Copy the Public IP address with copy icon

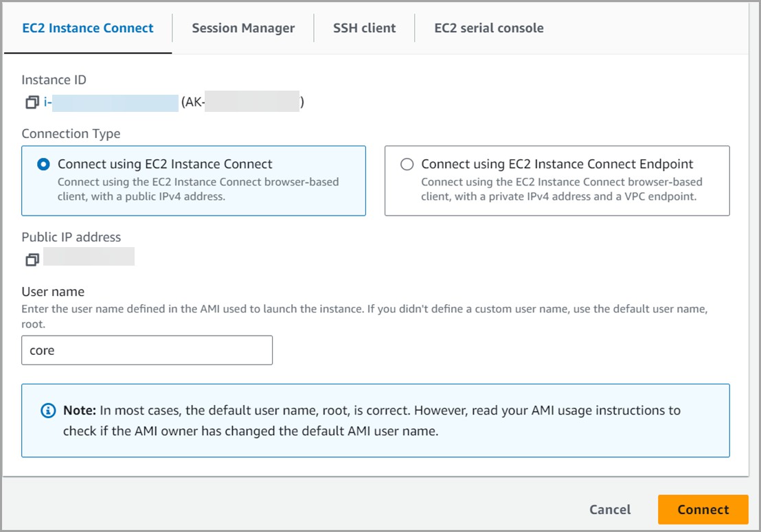pyautogui.click(x=32, y=259)
